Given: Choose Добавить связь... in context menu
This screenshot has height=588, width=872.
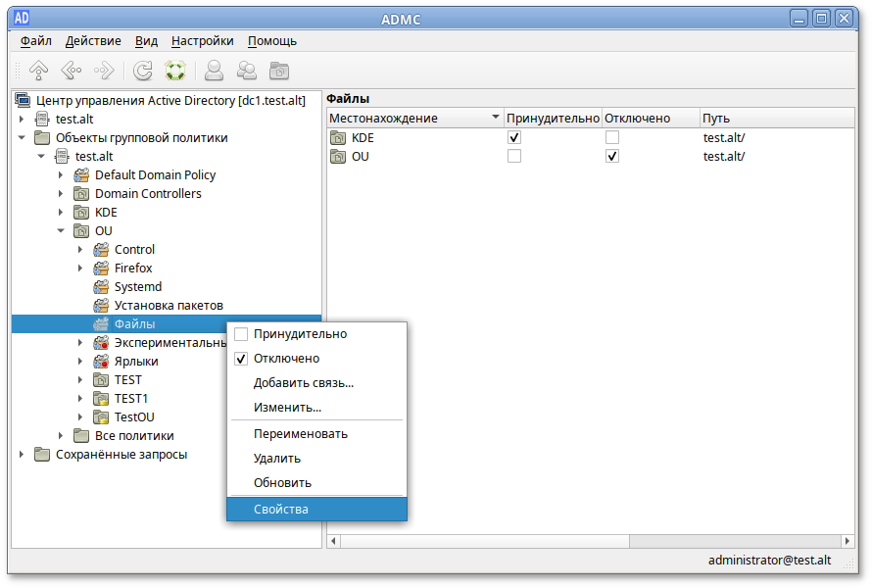Looking at the screenshot, I should coord(304,383).
